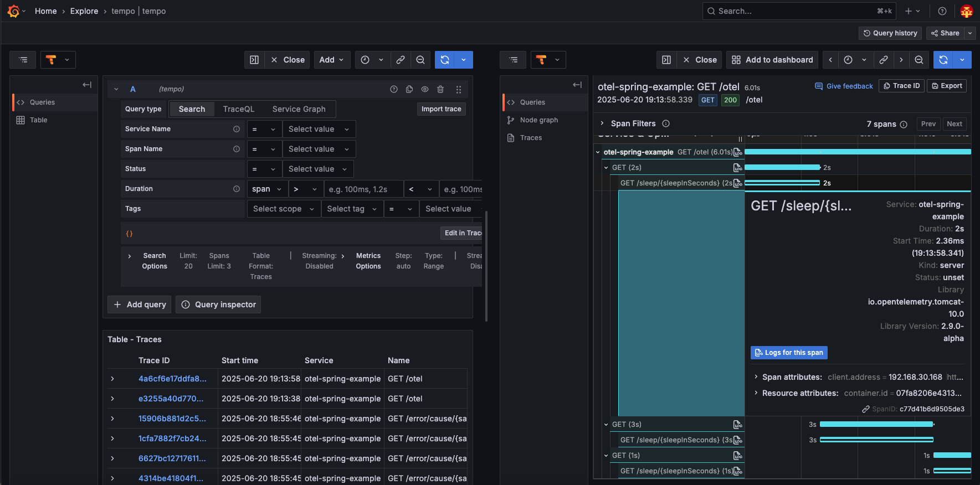Select Table in left pane sidebar
The image size is (980, 485).
tap(55, 120)
